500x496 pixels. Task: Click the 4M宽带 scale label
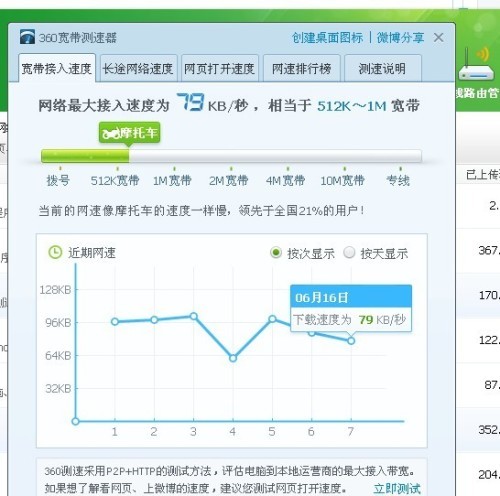[x=285, y=180]
